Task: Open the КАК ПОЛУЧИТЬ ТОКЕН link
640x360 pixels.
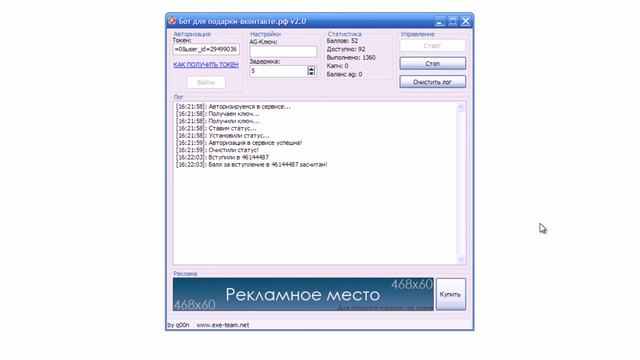Action: [x=206, y=65]
